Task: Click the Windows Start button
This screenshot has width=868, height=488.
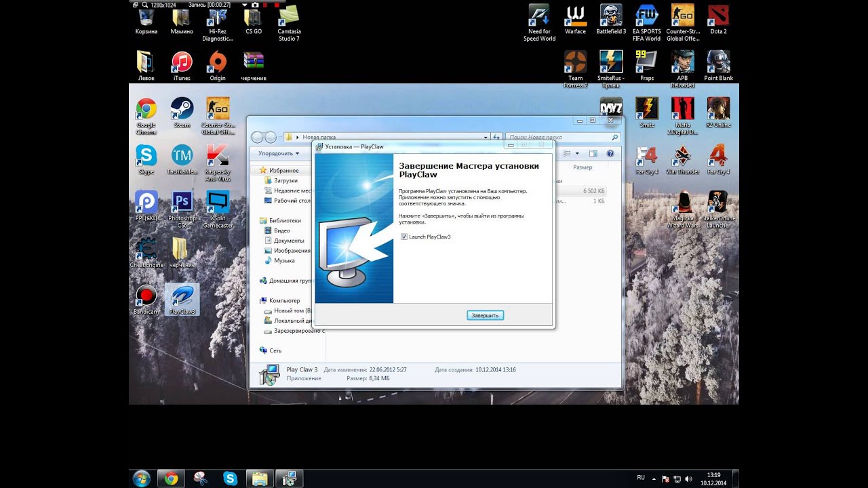Action: [142, 479]
